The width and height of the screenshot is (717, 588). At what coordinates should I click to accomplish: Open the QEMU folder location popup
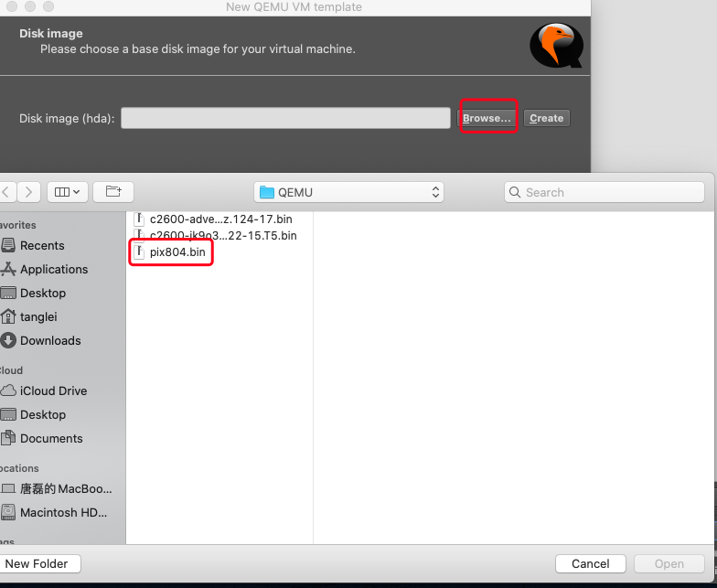(x=349, y=192)
